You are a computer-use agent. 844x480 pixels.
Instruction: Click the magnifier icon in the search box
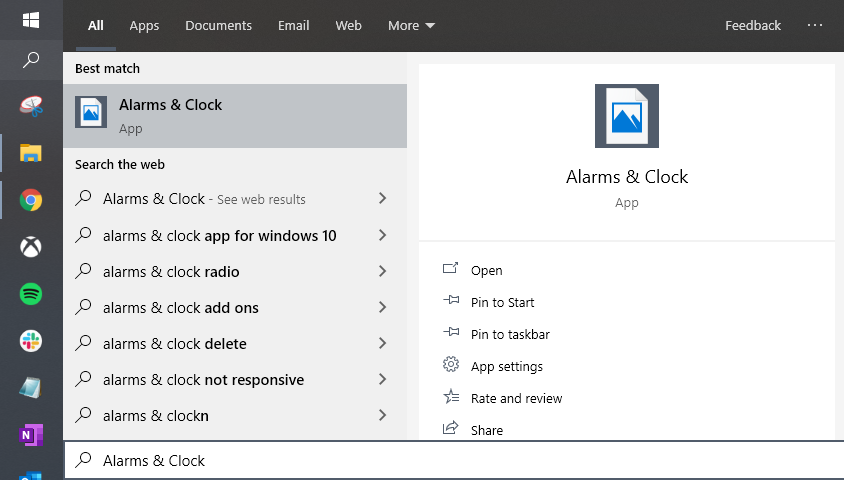[83, 460]
